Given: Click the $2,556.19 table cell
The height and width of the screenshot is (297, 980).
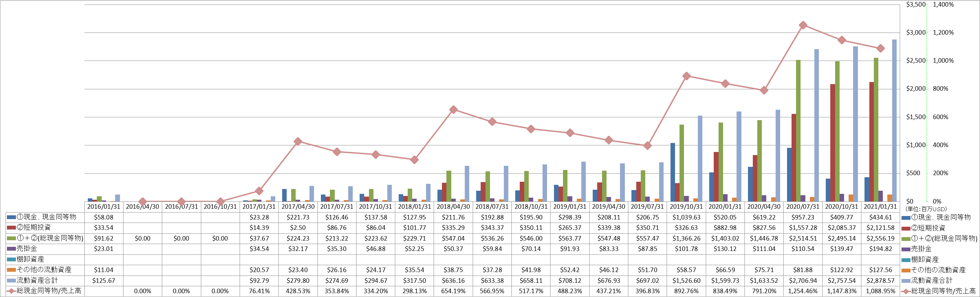Looking at the screenshot, I should 880,238.
